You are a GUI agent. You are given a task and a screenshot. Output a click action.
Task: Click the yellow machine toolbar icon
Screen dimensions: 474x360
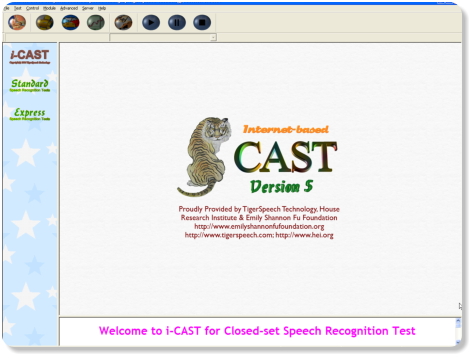(x=45, y=23)
